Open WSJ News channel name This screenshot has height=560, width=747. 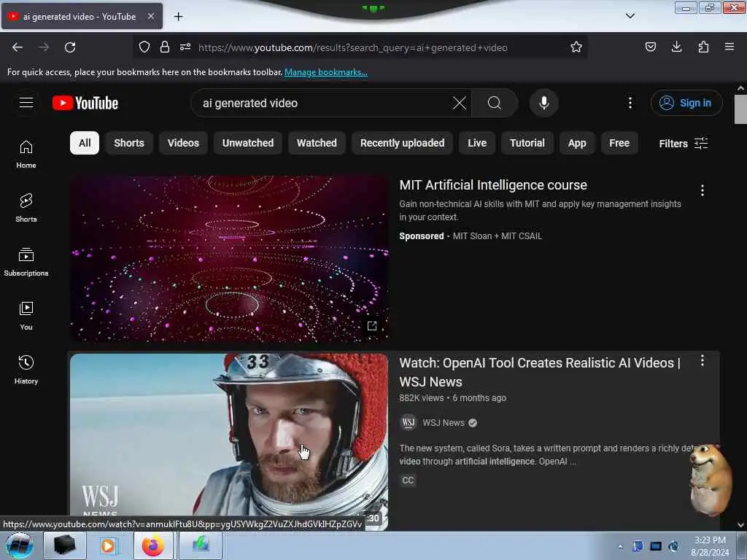click(444, 423)
